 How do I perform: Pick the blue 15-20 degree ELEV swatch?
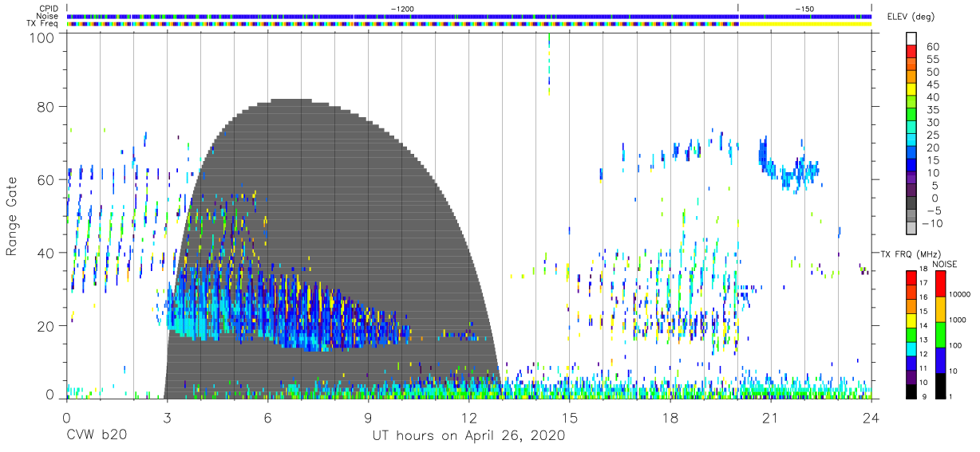coord(911,152)
